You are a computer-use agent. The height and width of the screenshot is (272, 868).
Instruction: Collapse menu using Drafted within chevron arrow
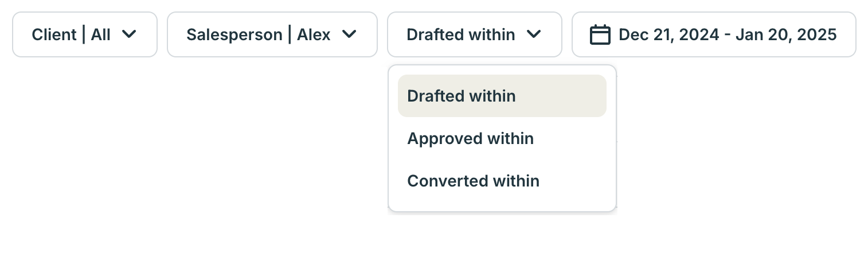pyautogui.click(x=534, y=34)
